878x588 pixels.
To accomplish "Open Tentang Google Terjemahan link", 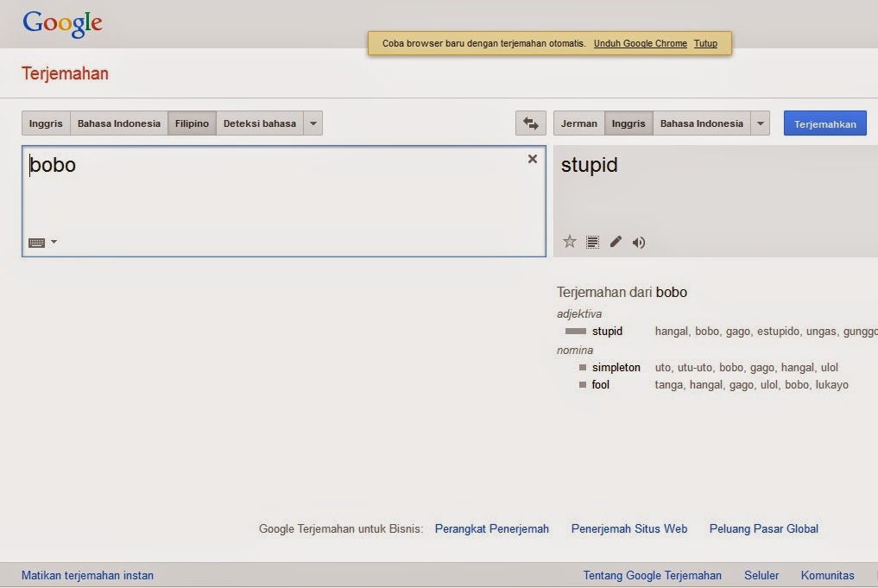I will click(653, 575).
